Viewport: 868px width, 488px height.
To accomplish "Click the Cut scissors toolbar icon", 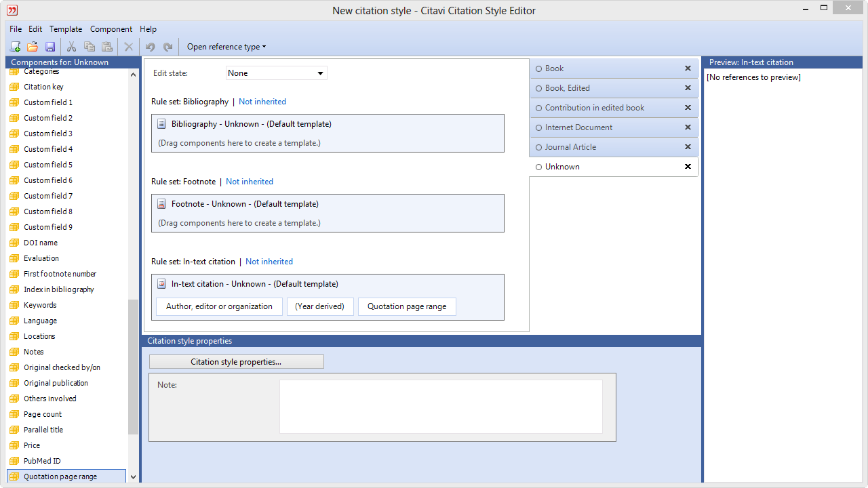I will point(71,47).
